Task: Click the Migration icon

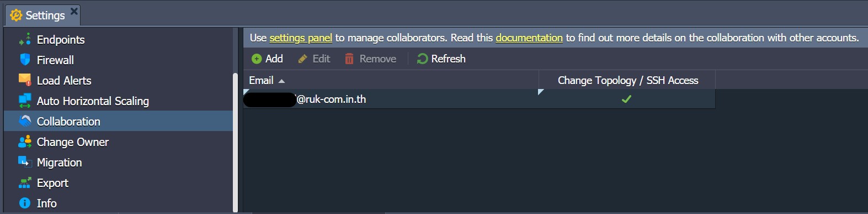Action: coord(25,162)
